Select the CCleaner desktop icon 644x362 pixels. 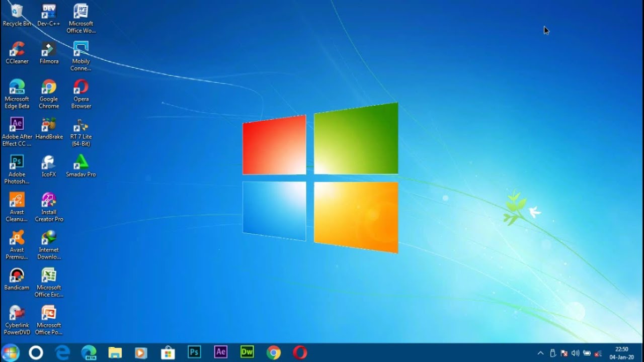click(17, 53)
